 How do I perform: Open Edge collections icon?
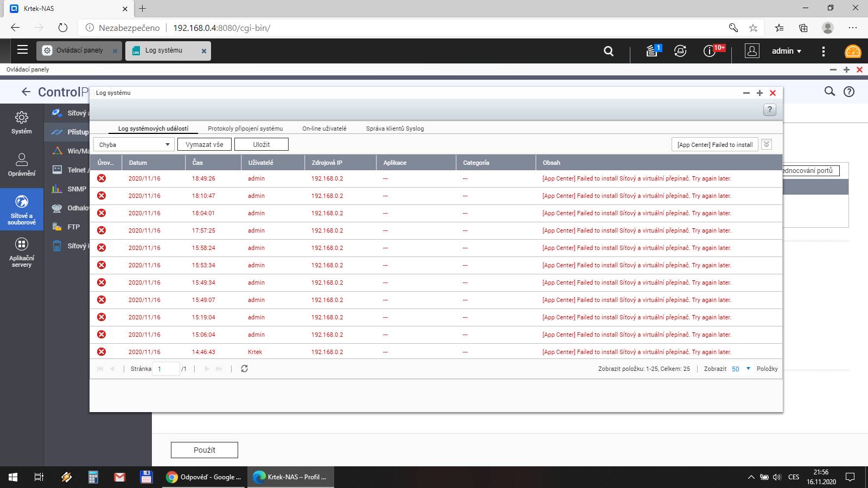tap(803, 28)
